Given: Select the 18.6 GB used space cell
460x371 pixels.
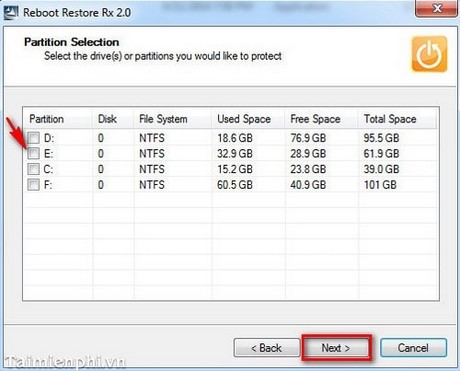Looking at the screenshot, I should [x=235, y=138].
